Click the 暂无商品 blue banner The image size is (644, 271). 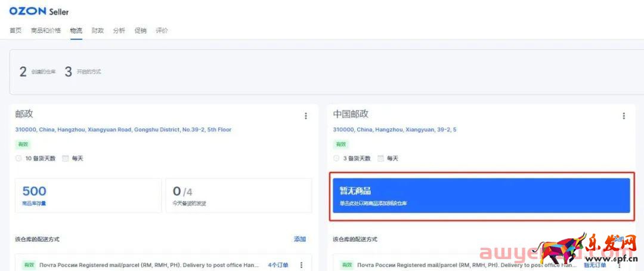481,196
